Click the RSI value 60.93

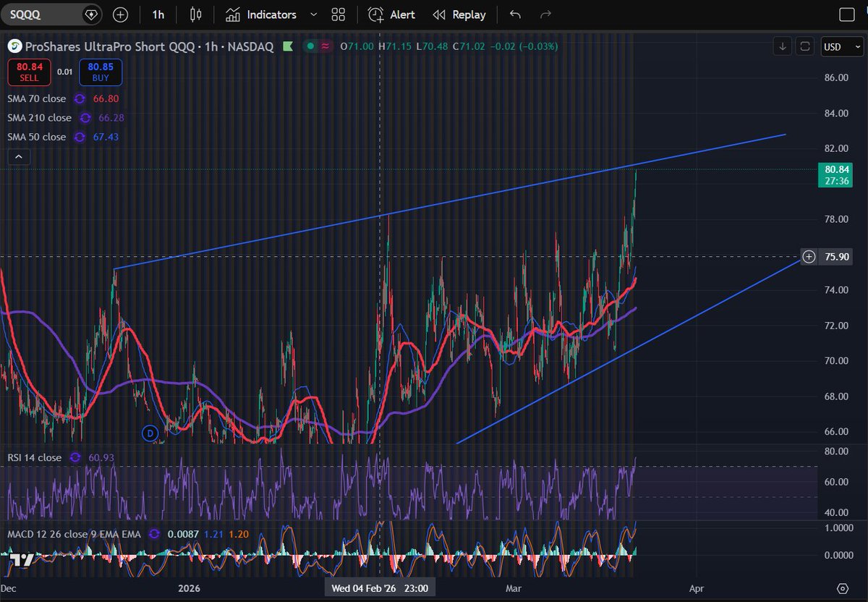[x=101, y=457]
